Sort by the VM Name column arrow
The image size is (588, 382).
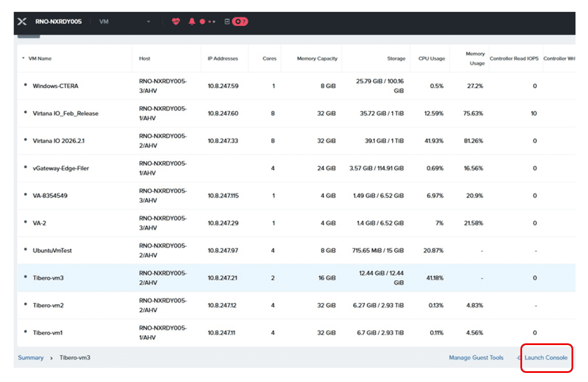[x=23, y=58]
